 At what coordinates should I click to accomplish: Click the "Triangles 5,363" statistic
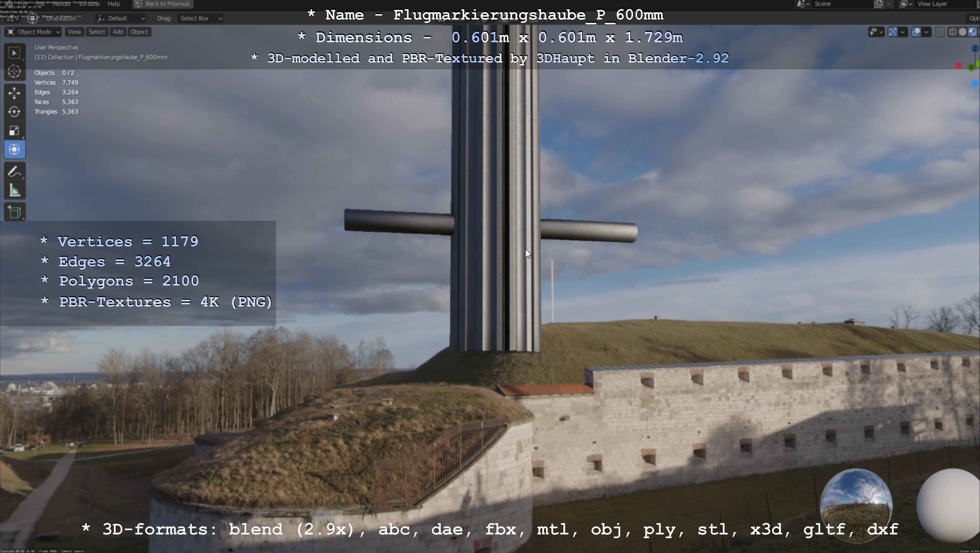pyautogui.click(x=56, y=112)
